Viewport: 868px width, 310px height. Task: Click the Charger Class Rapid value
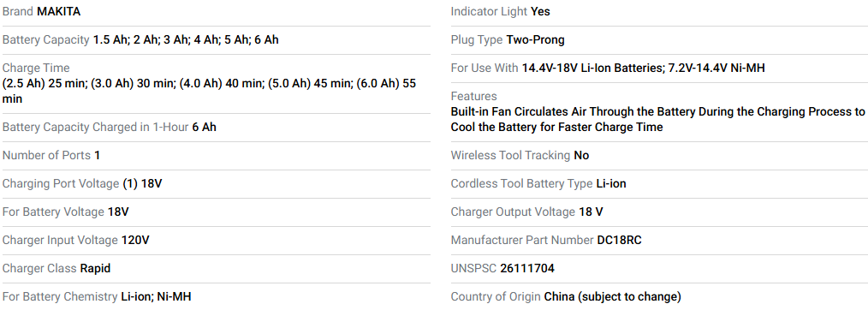95,269
